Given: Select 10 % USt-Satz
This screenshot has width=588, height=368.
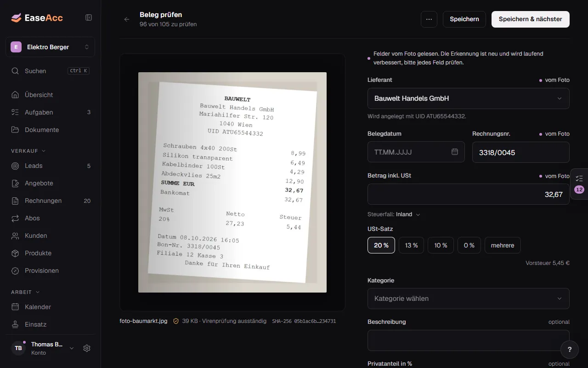Looking at the screenshot, I should [441, 245].
